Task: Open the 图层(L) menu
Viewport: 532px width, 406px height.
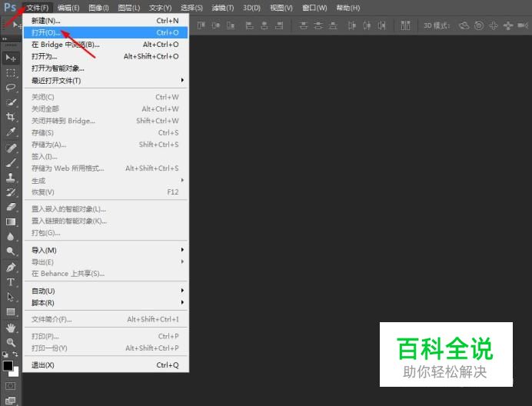Action: point(129,8)
